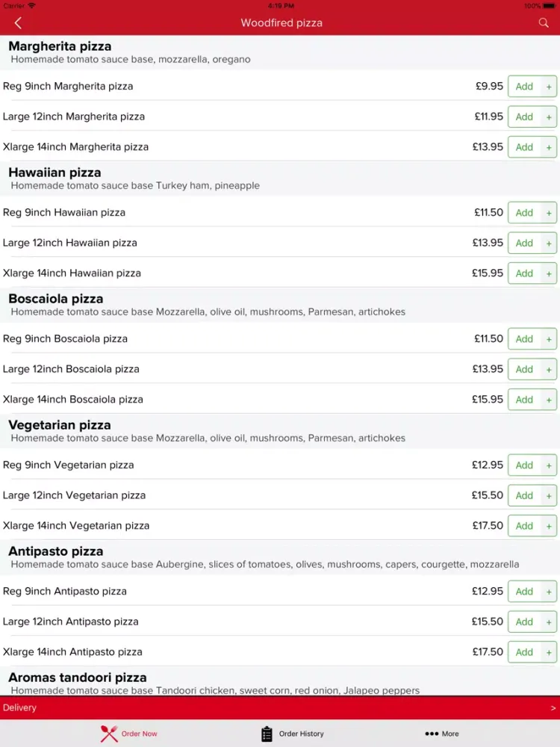Increment Reg 9inch Antipasto pizza quantity
The height and width of the screenshot is (747, 560).
point(549,592)
